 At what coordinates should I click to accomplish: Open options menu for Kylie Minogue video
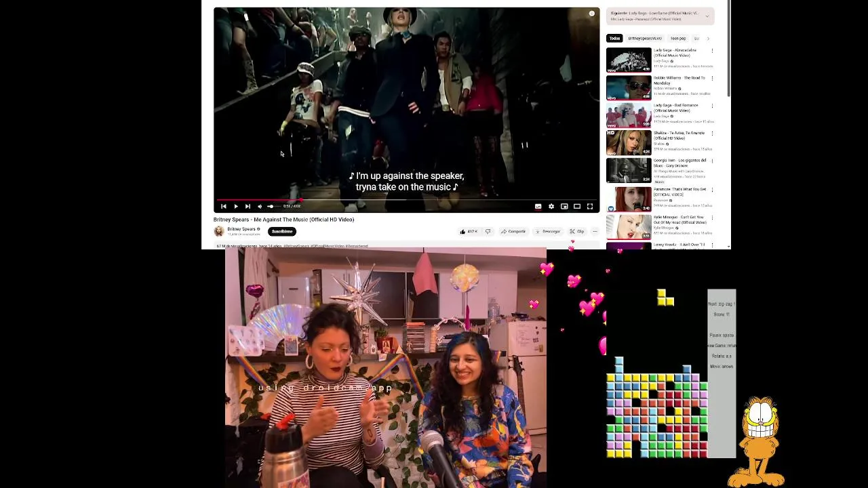coord(712,217)
